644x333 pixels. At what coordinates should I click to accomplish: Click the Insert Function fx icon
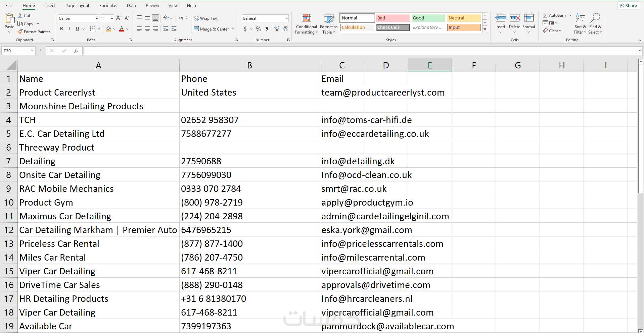[76, 51]
